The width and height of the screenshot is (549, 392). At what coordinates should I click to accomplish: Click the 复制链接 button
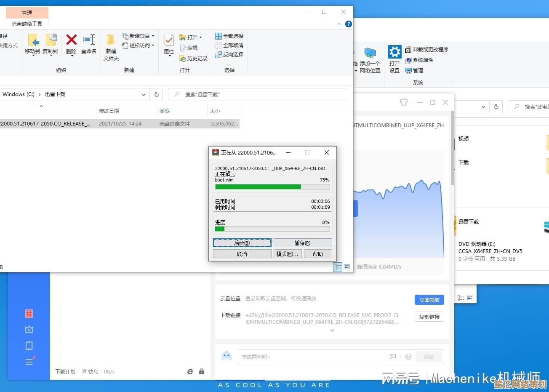[429, 317]
